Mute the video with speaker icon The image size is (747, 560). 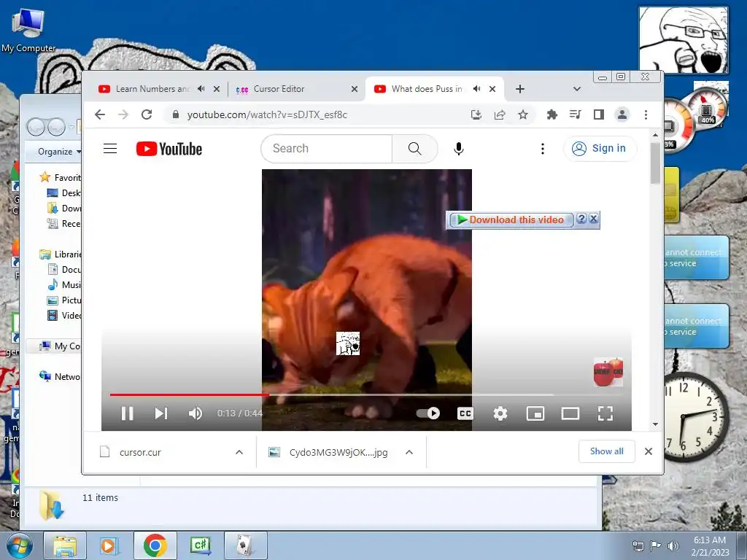(196, 413)
